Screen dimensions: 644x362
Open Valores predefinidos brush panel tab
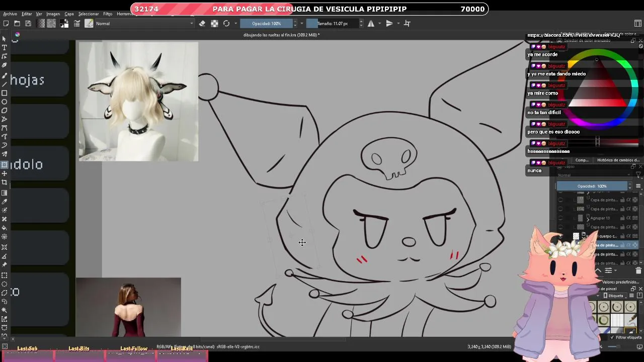pyautogui.click(x=619, y=283)
